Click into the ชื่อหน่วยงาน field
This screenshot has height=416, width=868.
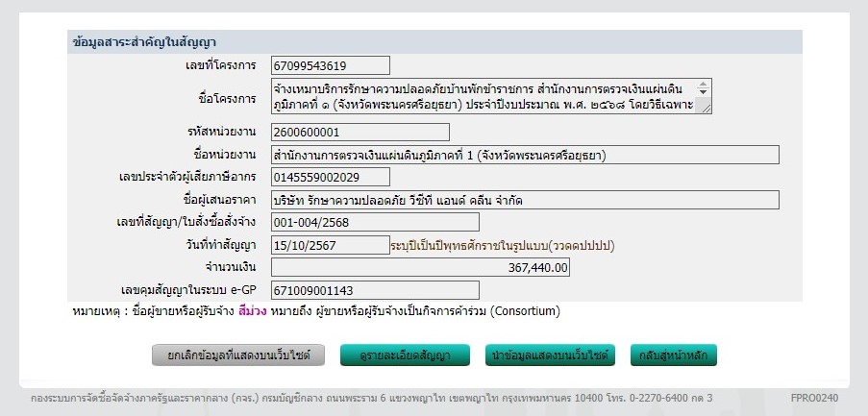coord(524,155)
